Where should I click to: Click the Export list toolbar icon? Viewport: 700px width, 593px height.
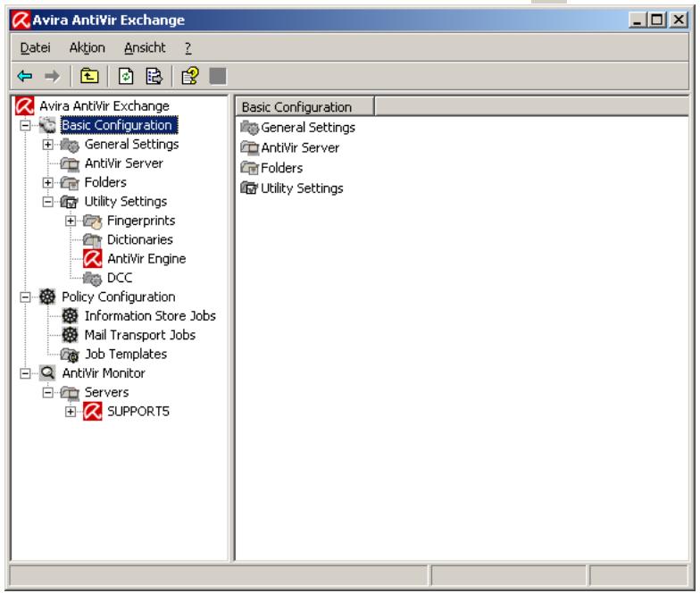pos(154,76)
